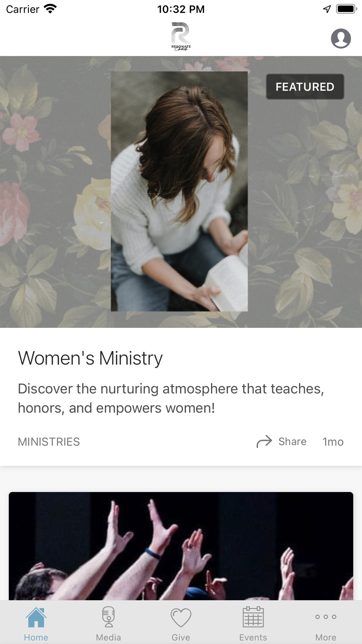Click the FEATURED badge
Viewport: 362px width, 644px height.
[305, 87]
